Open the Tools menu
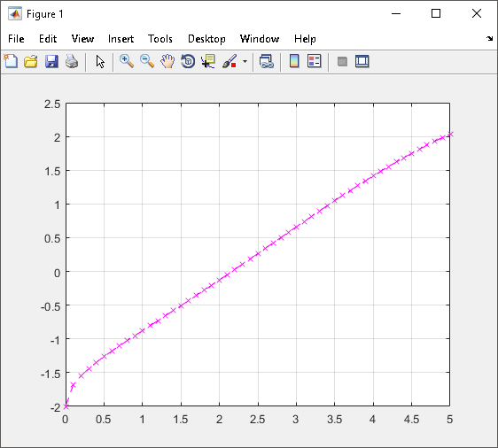Viewport: 498px width, 448px height. [x=160, y=39]
